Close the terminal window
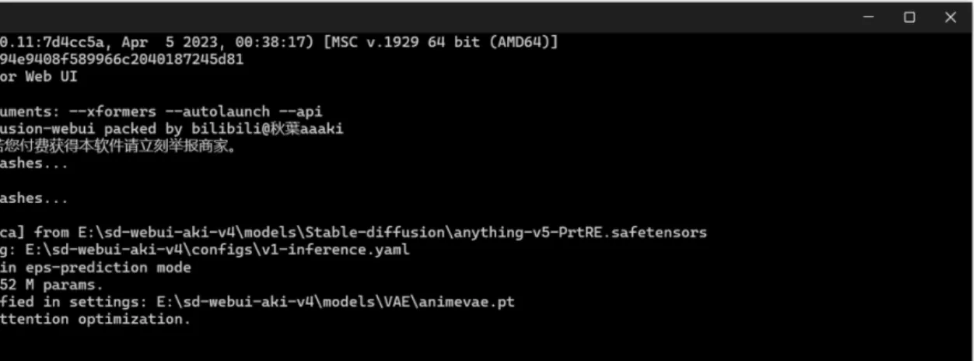 click(950, 17)
